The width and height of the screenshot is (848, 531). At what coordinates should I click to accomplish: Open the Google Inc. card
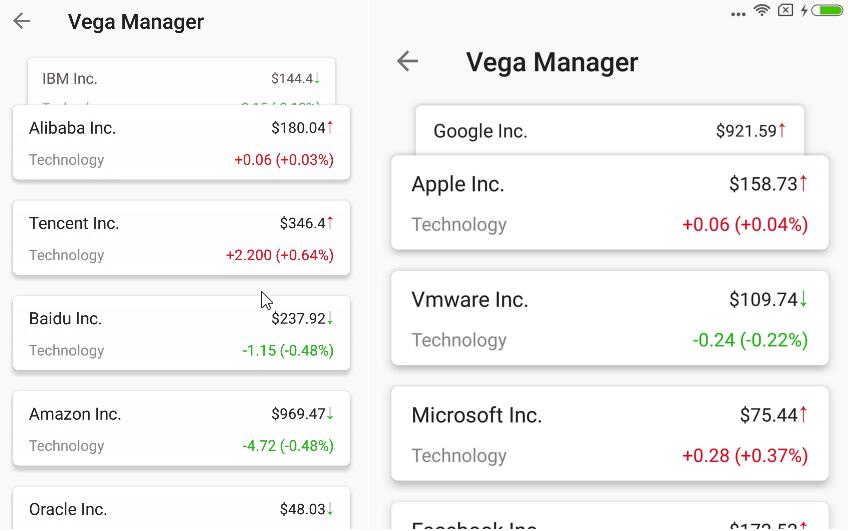(x=610, y=130)
